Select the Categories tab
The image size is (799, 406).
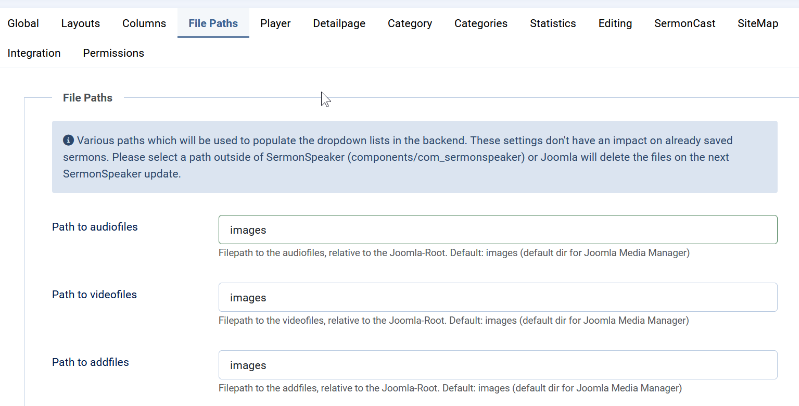480,23
